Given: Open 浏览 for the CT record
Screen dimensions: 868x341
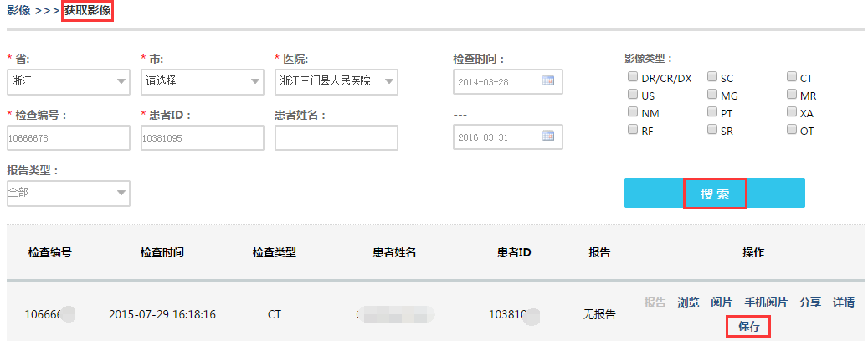Looking at the screenshot, I should click(688, 302).
